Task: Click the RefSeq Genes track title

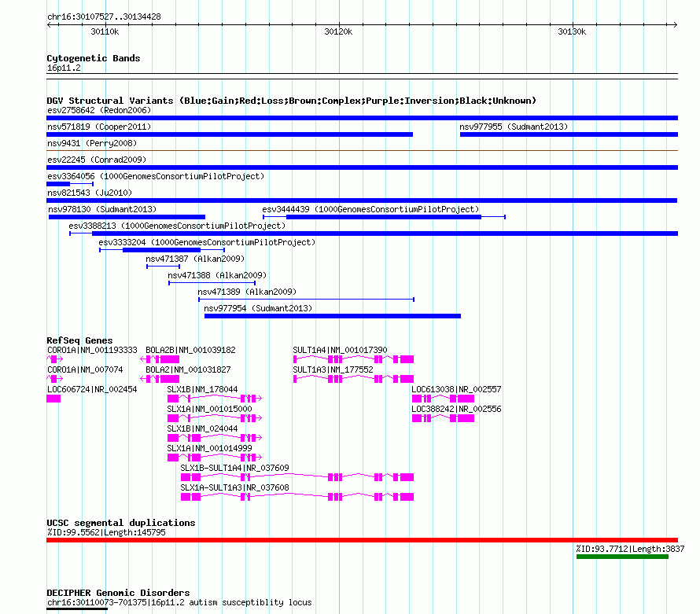Action: 79,340
